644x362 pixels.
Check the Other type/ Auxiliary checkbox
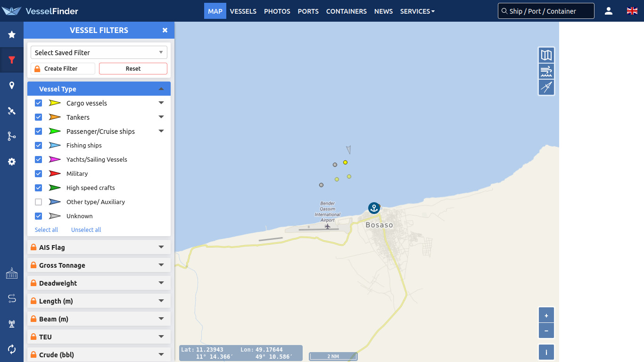[39, 202]
